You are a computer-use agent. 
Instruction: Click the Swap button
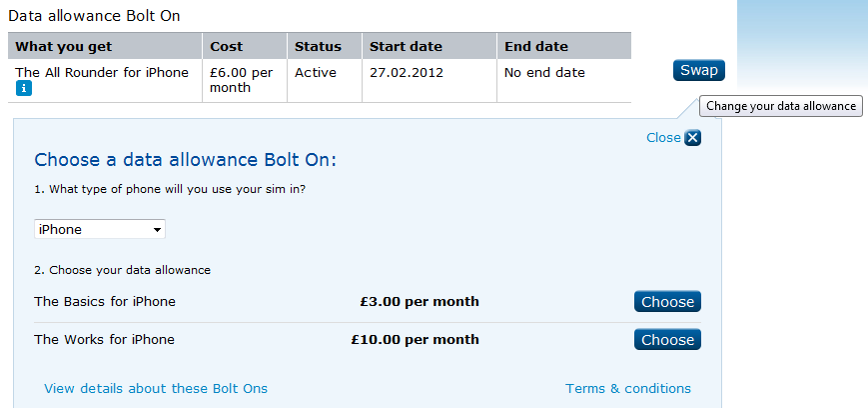[699, 70]
